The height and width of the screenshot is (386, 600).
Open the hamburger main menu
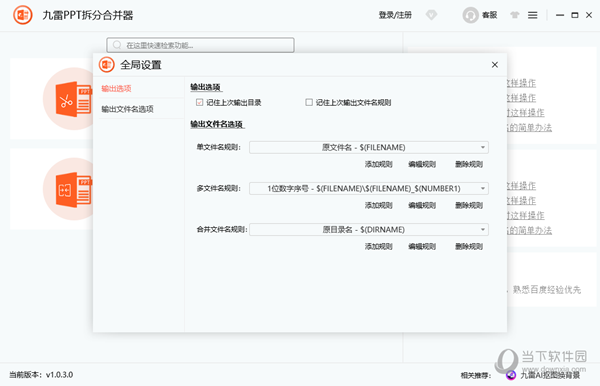click(x=533, y=15)
